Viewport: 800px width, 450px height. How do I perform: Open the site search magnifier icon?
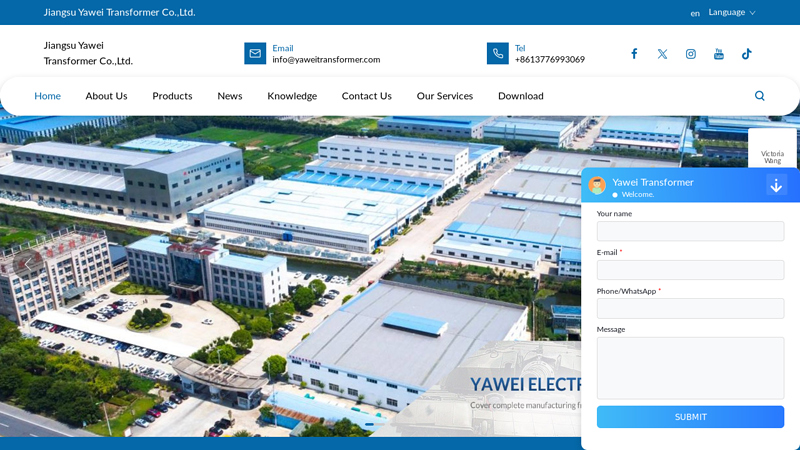coord(759,95)
